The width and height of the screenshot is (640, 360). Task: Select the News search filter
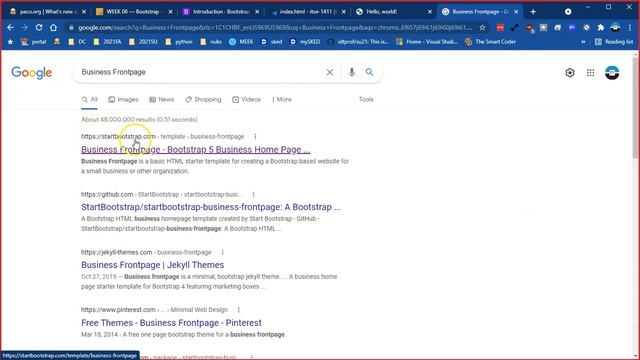click(162, 99)
